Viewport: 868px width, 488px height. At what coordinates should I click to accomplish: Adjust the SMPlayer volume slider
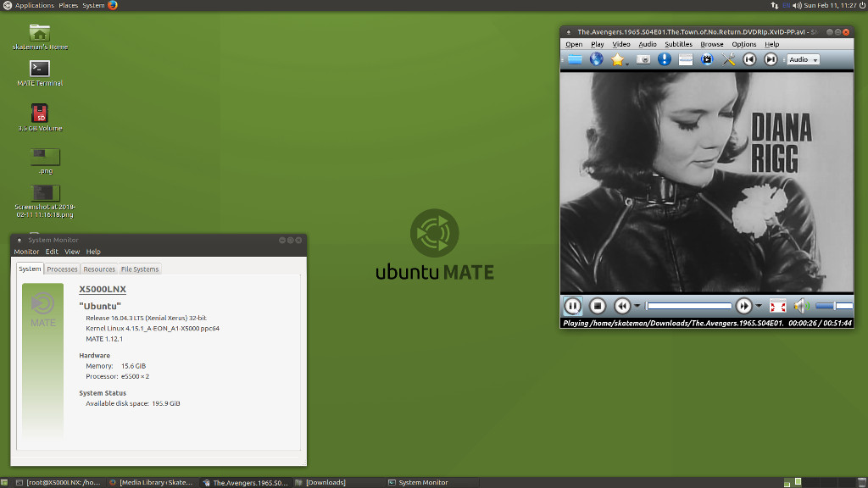coord(834,306)
